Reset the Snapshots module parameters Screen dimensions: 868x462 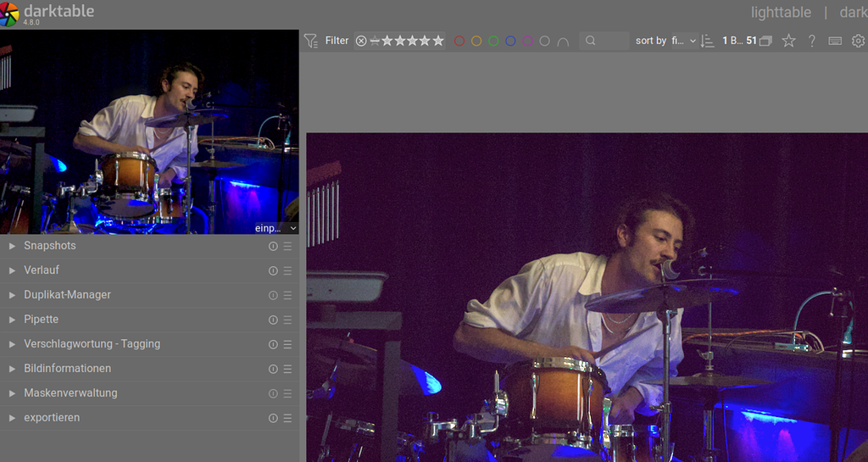[273, 246]
